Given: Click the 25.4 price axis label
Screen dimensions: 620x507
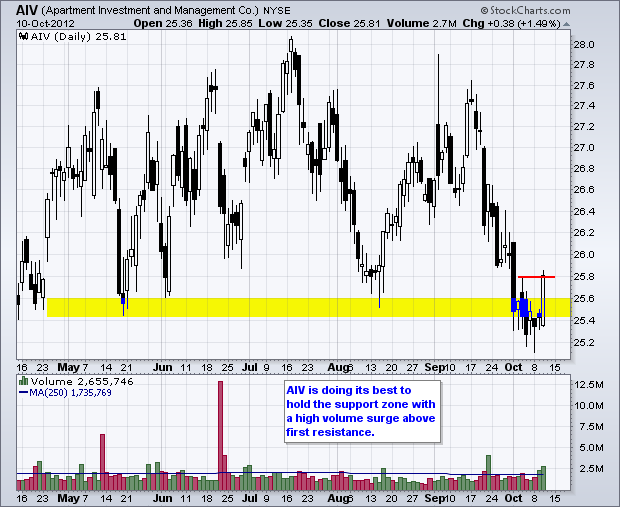Looking at the screenshot, I should pos(584,320).
